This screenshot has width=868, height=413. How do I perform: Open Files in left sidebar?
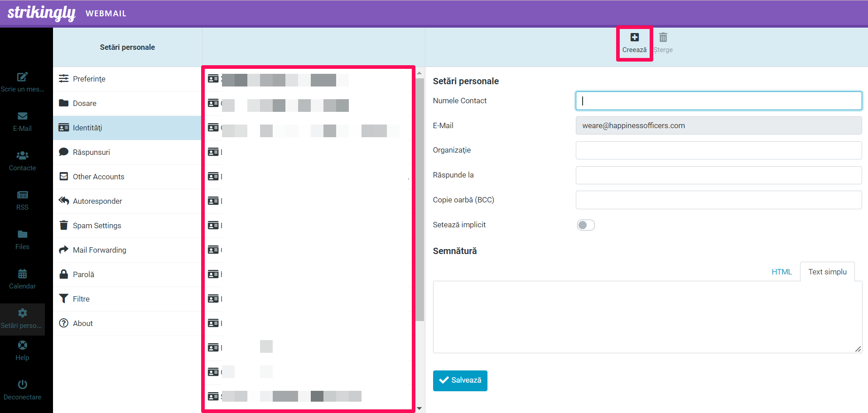(22, 240)
